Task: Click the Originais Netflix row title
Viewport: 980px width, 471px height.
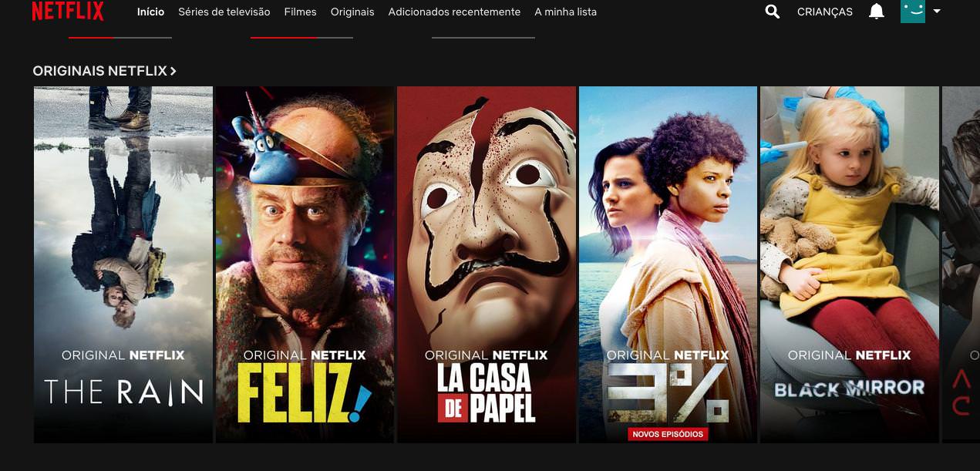Action: tap(99, 71)
